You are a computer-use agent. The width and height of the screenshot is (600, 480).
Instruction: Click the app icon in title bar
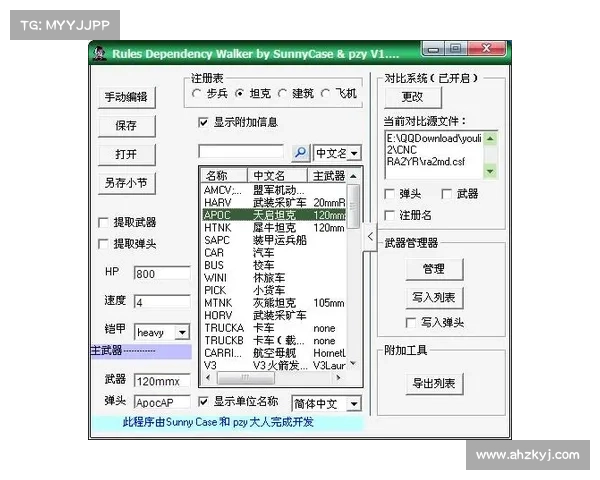point(100,53)
